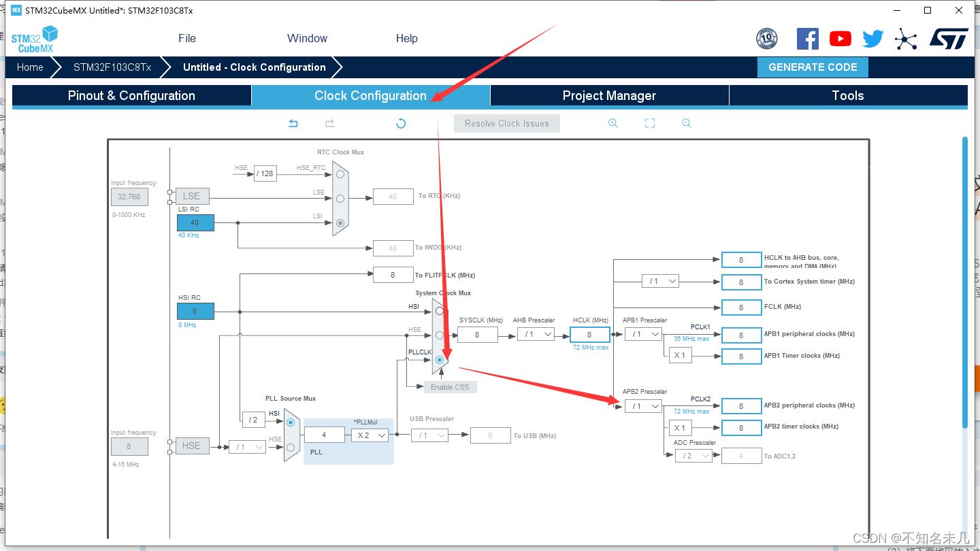Click the FCLK (MHz) value field
The width and height of the screenshot is (980, 551).
tap(741, 307)
